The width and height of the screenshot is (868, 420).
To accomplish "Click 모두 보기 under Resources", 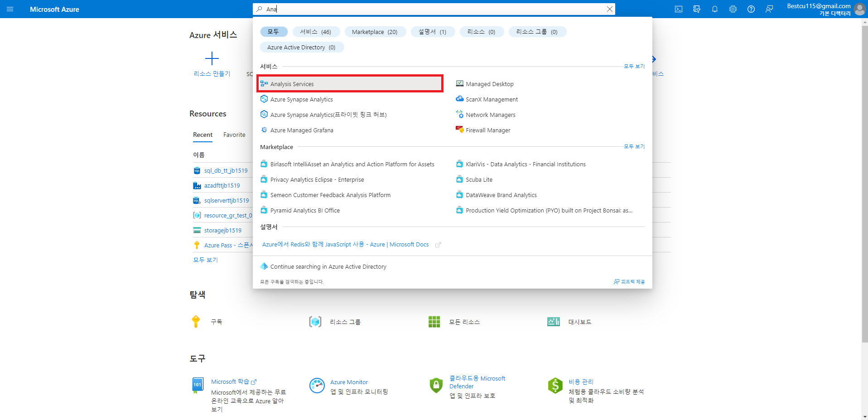I will coord(206,260).
